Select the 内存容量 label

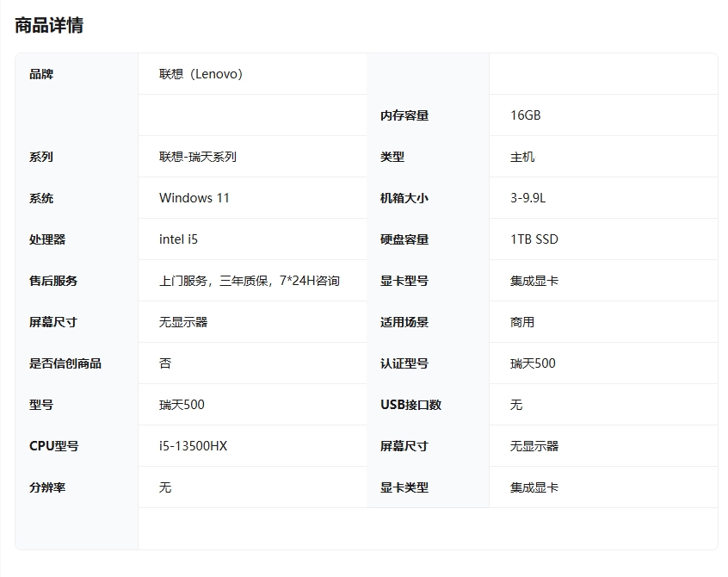pyautogui.click(x=404, y=115)
